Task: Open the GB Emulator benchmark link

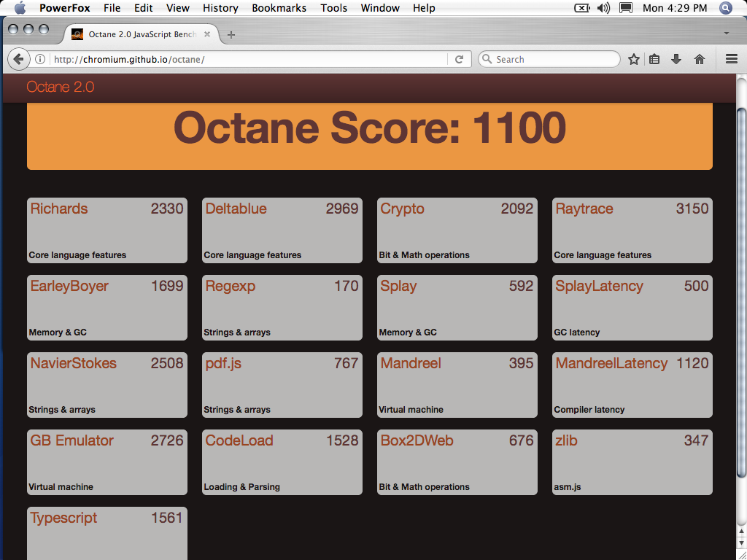Action: pyautogui.click(x=72, y=440)
